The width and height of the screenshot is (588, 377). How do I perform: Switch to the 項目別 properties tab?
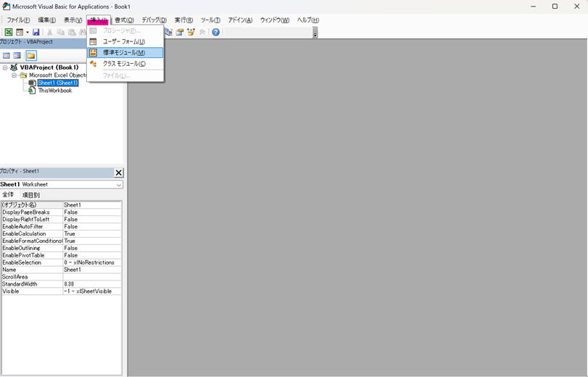[x=30, y=195]
